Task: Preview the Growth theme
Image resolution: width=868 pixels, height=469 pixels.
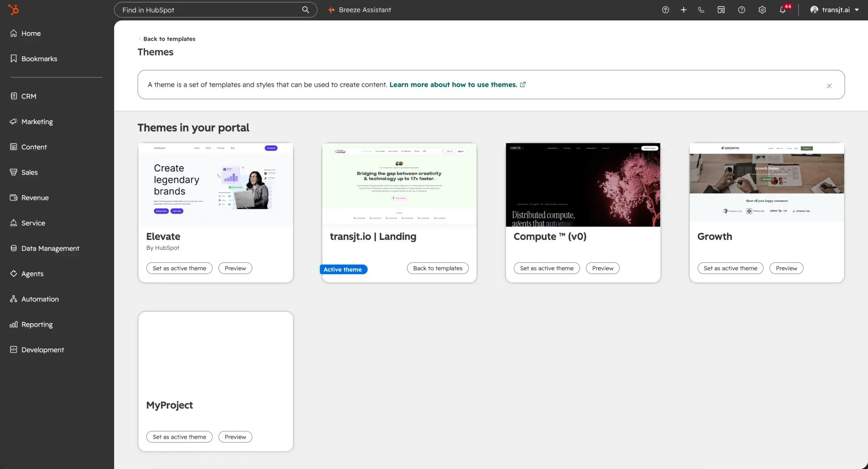Action: pyautogui.click(x=786, y=268)
